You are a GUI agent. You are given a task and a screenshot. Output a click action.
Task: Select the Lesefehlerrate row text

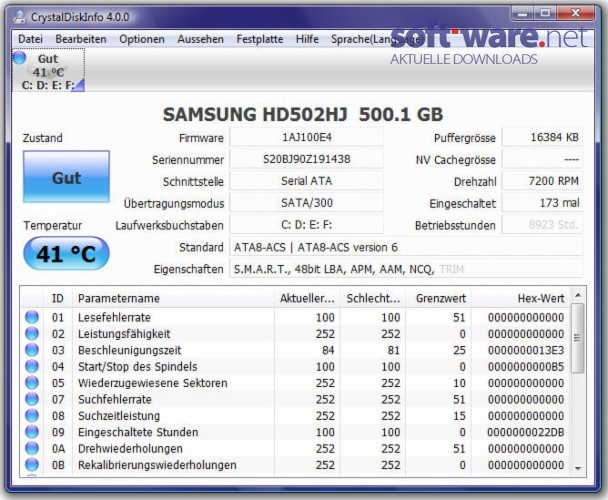click(114, 317)
